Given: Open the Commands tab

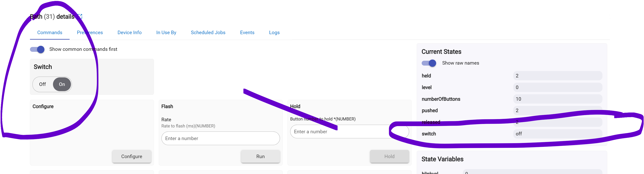Looking at the screenshot, I should click(50, 33).
